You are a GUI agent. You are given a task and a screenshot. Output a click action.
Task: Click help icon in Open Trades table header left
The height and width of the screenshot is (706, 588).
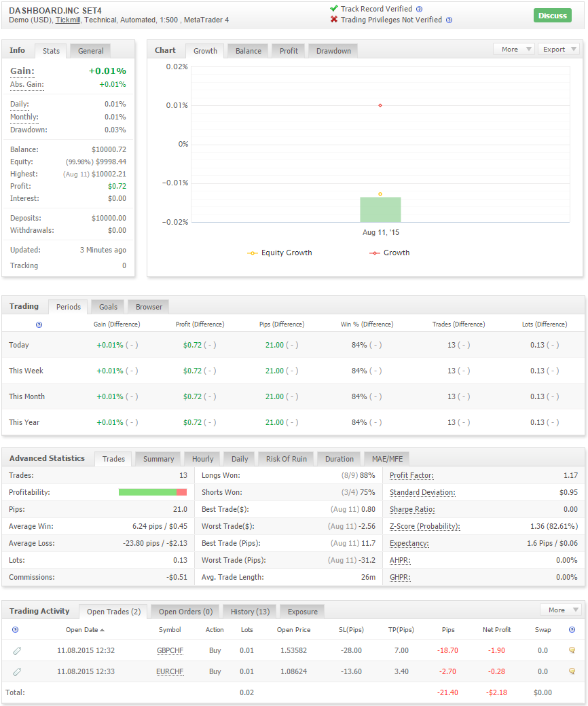click(16, 630)
